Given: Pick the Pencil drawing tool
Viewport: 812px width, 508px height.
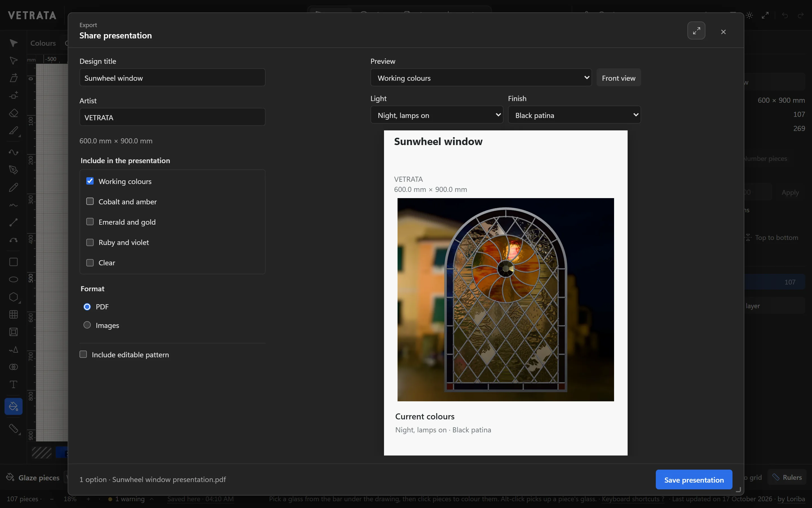Looking at the screenshot, I should [x=14, y=187].
